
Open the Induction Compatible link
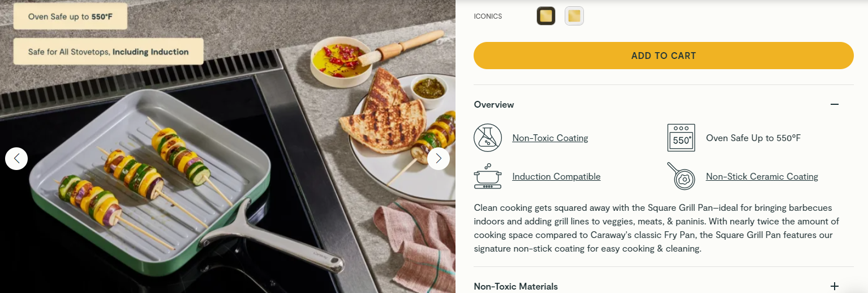click(556, 176)
